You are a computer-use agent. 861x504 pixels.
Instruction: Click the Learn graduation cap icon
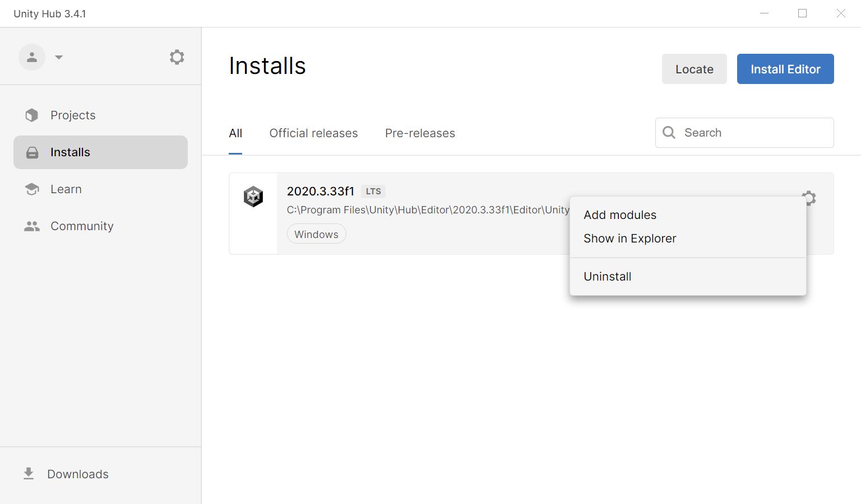32,189
